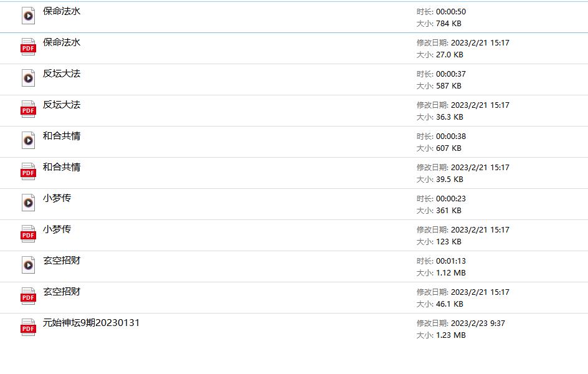The image size is (588, 374).
Task: Click the PDF icon for 保命法水 document
Action: pos(29,47)
